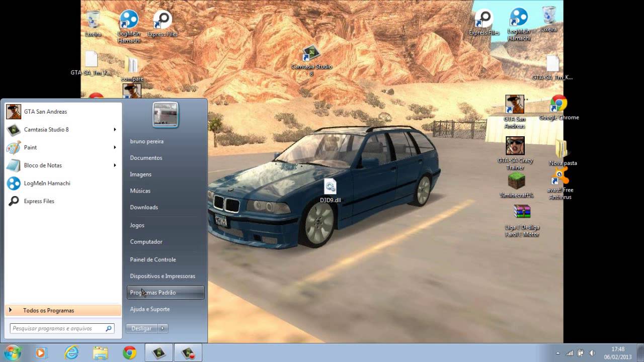Click the network signal tray icon
Viewport: 644px width, 362px height.
tap(570, 353)
